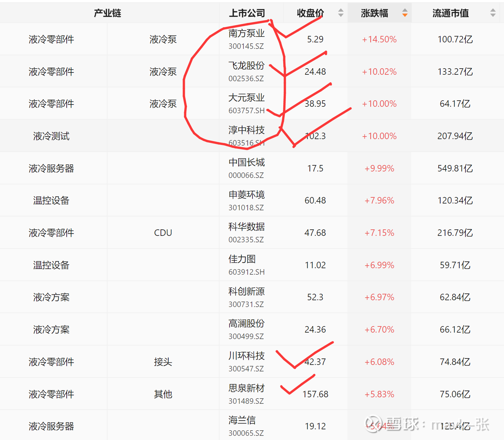Image resolution: width=504 pixels, height=440 pixels.
Task: Click the +5.83% change value
Action: (x=379, y=394)
